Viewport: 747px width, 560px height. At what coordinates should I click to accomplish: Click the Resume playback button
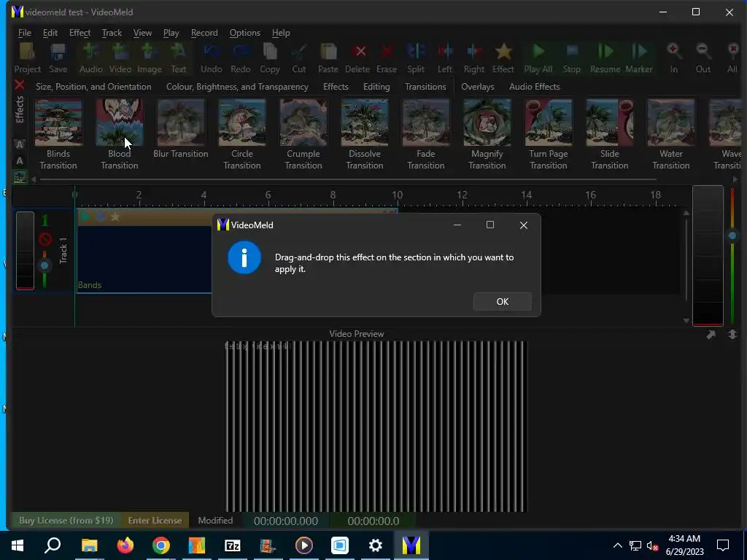[x=605, y=58]
